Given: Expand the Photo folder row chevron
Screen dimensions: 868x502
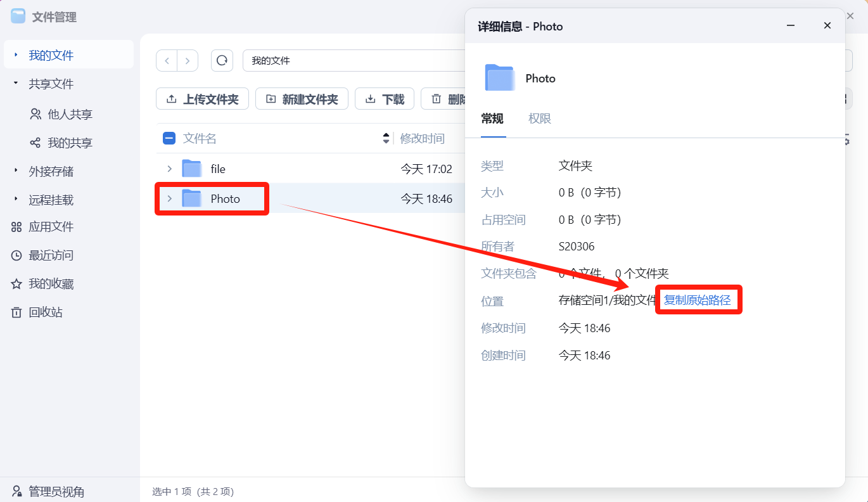Looking at the screenshot, I should pyautogui.click(x=169, y=199).
